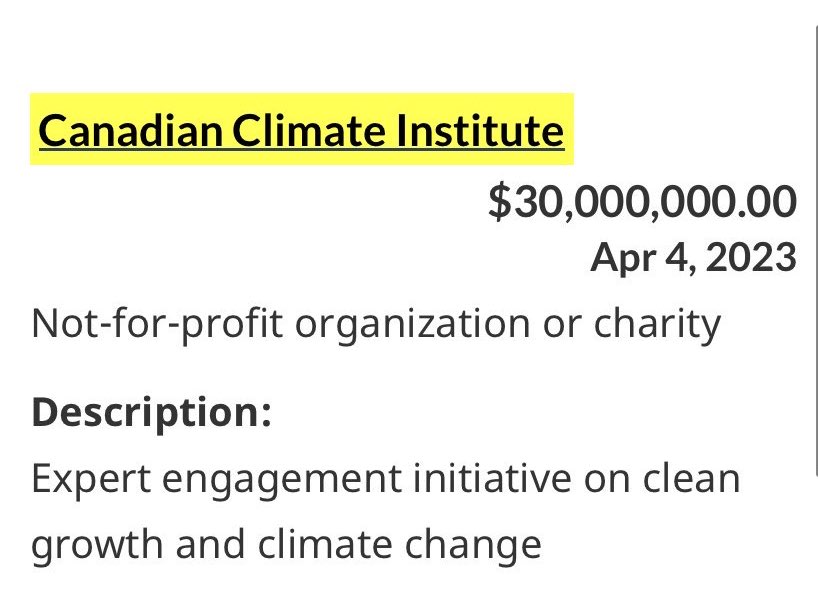Click the $30,000,000.00 amount
818x603 pixels.
point(642,202)
